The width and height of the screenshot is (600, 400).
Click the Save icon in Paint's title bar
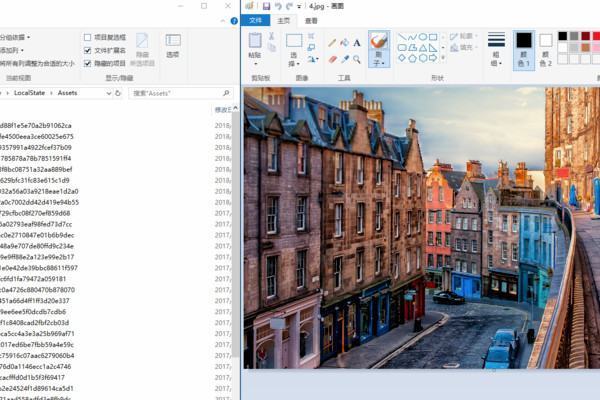pos(266,6)
